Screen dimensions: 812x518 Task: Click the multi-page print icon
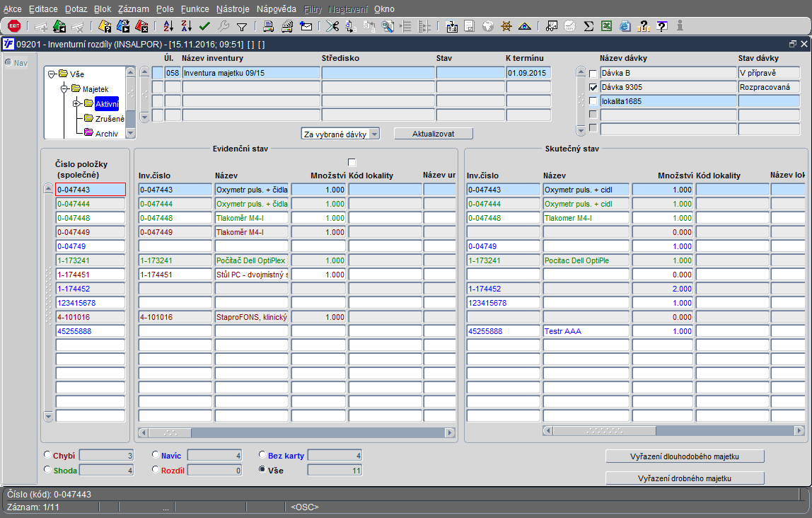287,26
